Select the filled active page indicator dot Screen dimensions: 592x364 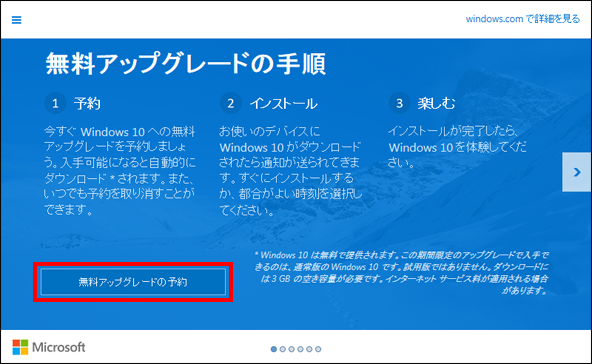click(274, 349)
